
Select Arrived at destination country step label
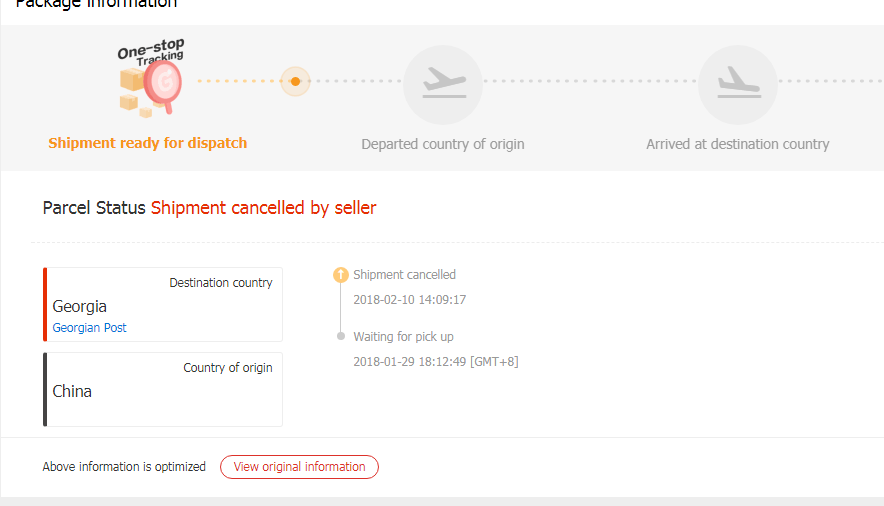point(737,144)
